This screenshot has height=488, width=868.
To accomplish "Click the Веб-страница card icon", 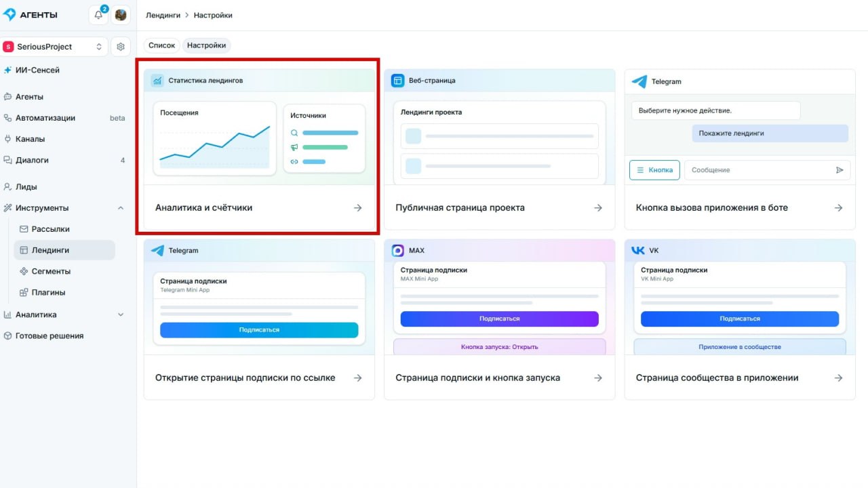I will coord(397,81).
